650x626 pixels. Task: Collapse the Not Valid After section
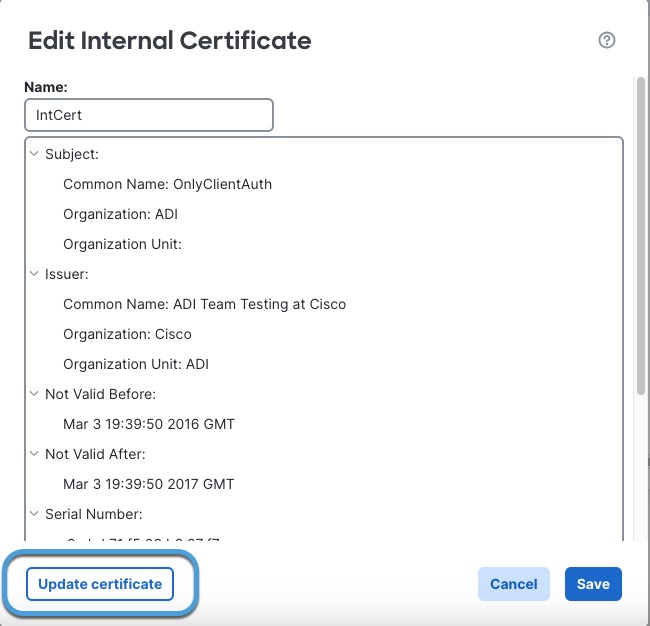(36, 454)
